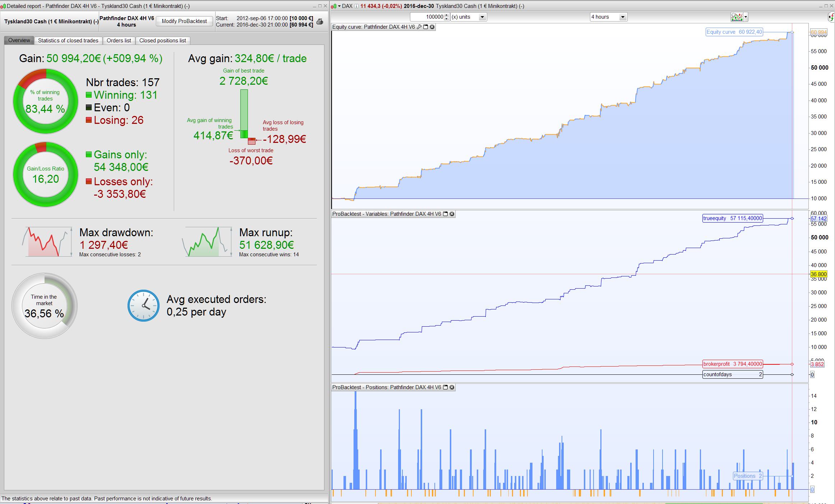This screenshot has height=504, width=835.
Task: Open the units type dropdown
Action: tap(482, 17)
